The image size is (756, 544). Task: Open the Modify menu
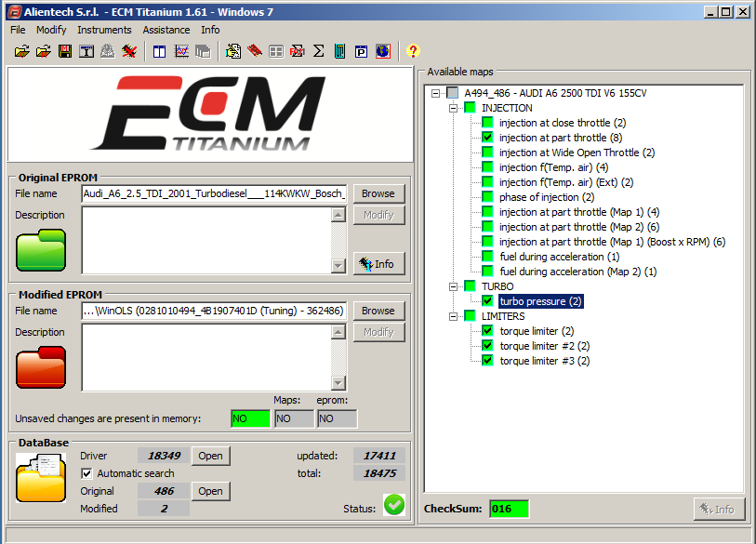pyautogui.click(x=51, y=30)
